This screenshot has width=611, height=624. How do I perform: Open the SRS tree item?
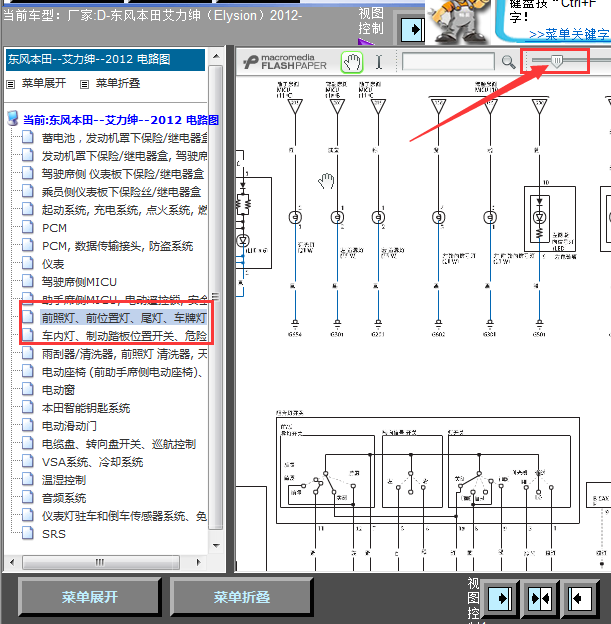pyautogui.click(x=54, y=534)
